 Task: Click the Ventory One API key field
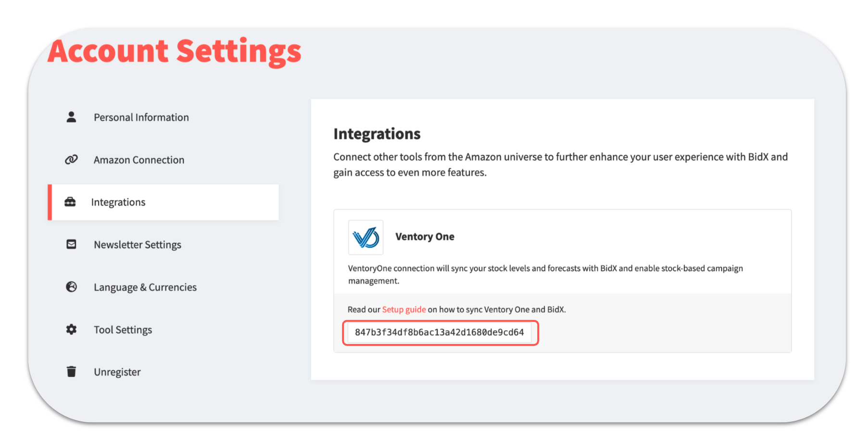pyautogui.click(x=440, y=332)
